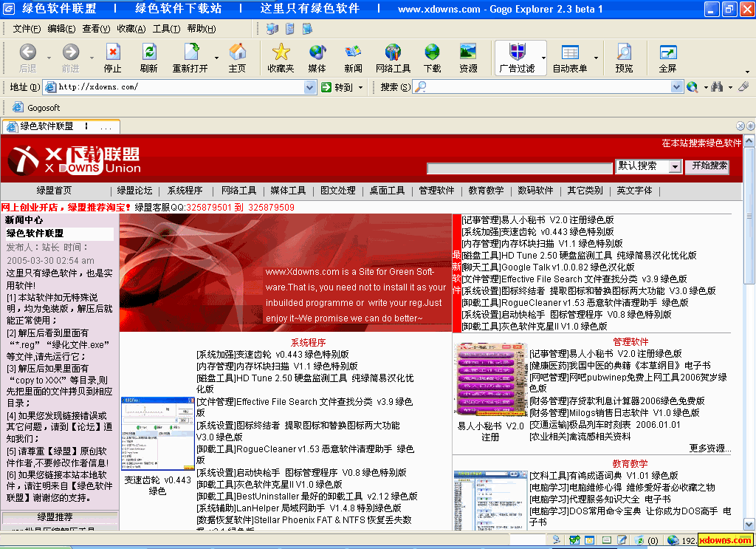Stop page loading with 停止 icon
Screen dimensions: 756x549
(113, 52)
